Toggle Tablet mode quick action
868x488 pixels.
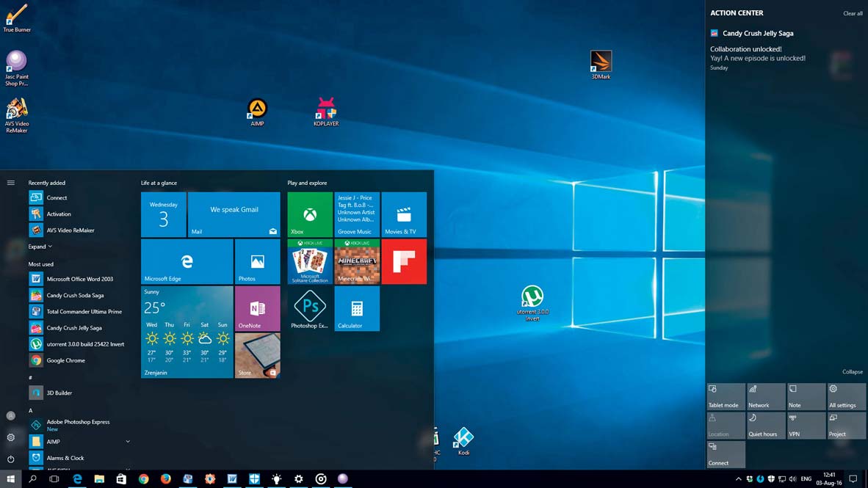(726, 397)
